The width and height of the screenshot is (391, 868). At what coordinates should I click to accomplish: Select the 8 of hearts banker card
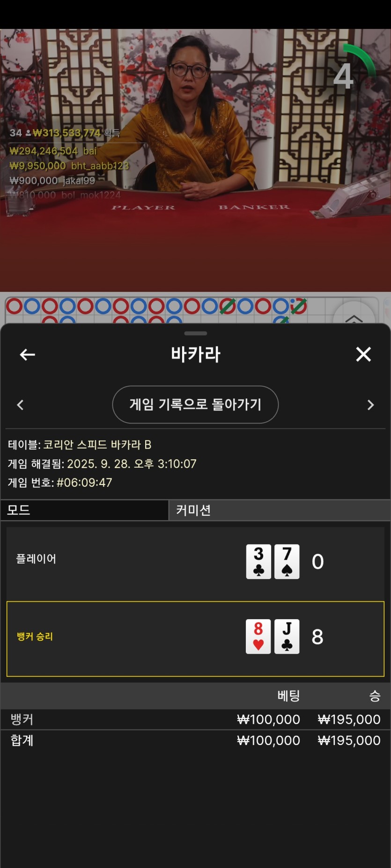[258, 637]
